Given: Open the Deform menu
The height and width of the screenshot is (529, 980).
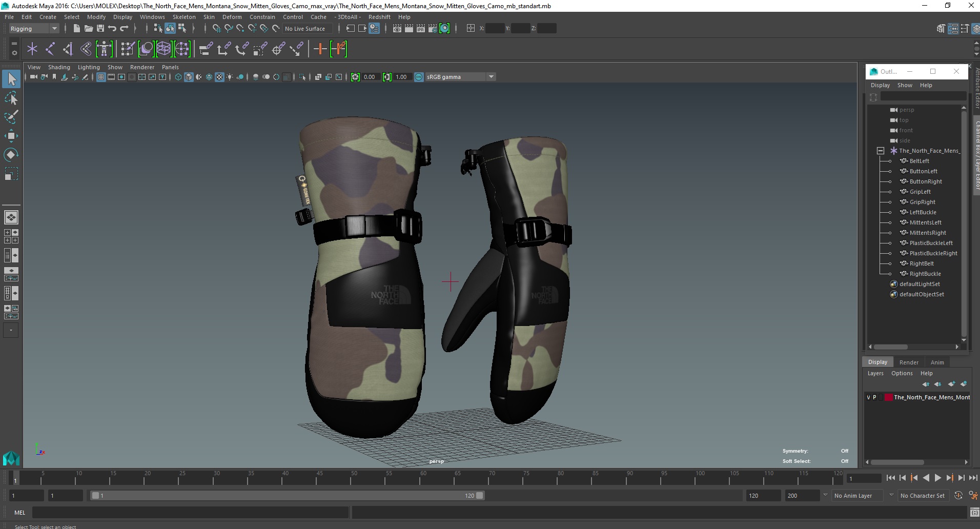Looking at the screenshot, I should (x=232, y=17).
